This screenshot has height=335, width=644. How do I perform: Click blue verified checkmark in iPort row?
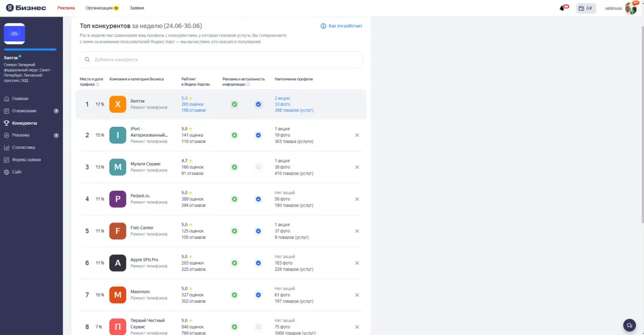(258, 135)
